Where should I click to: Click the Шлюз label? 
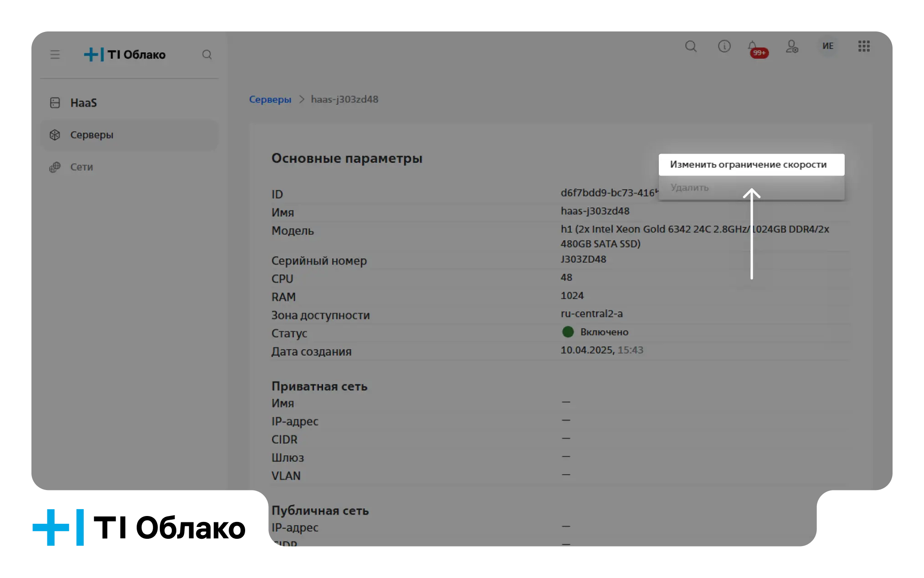(287, 458)
